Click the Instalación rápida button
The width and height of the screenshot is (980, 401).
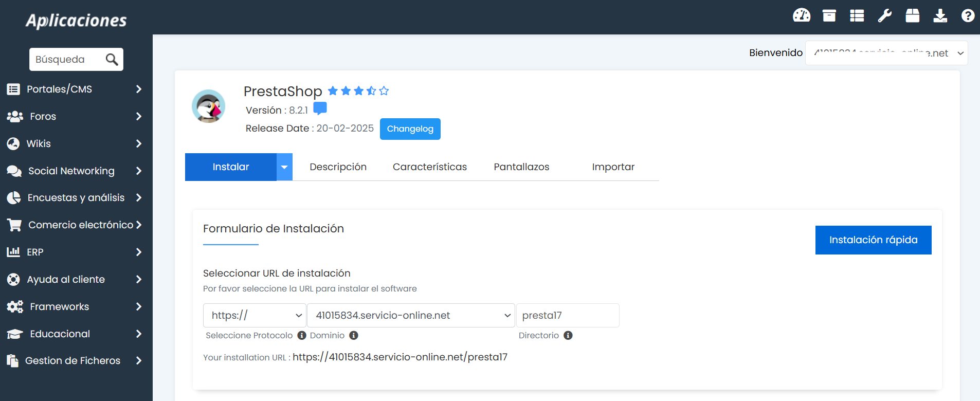(874, 240)
